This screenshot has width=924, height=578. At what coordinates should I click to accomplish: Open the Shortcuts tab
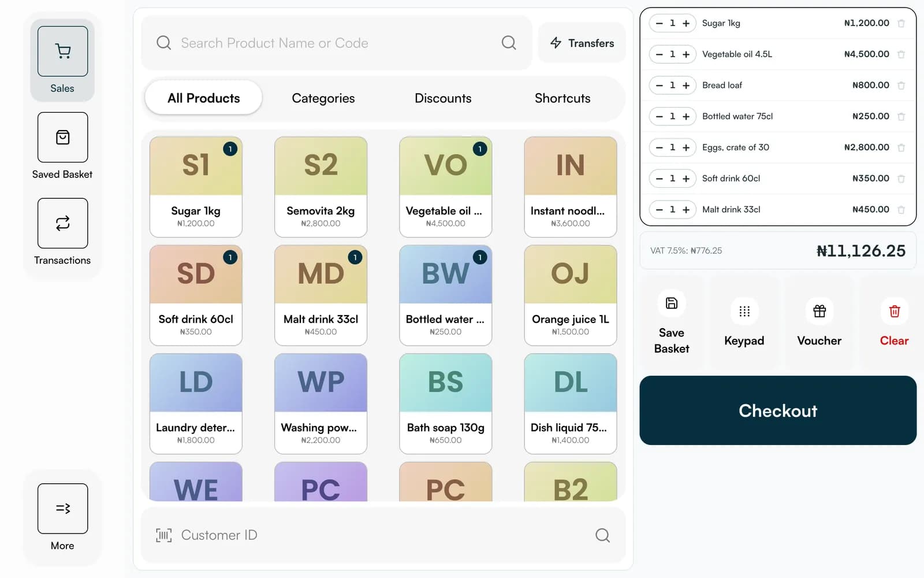tap(562, 98)
